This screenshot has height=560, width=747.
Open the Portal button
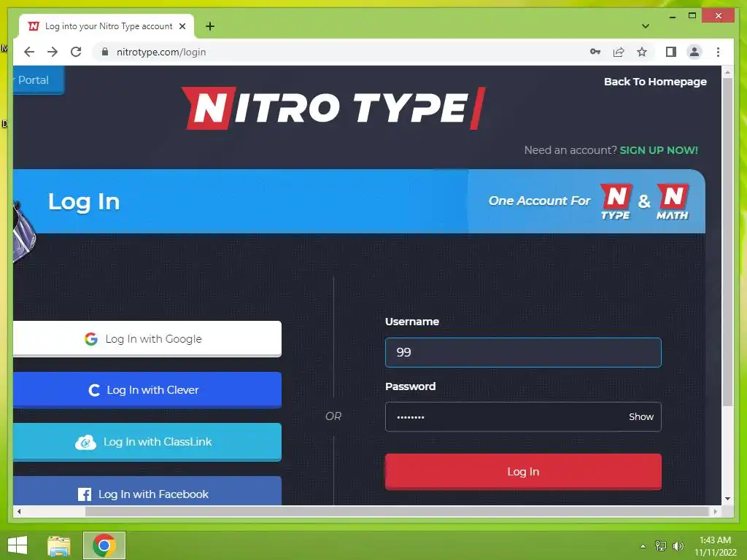click(x=38, y=80)
